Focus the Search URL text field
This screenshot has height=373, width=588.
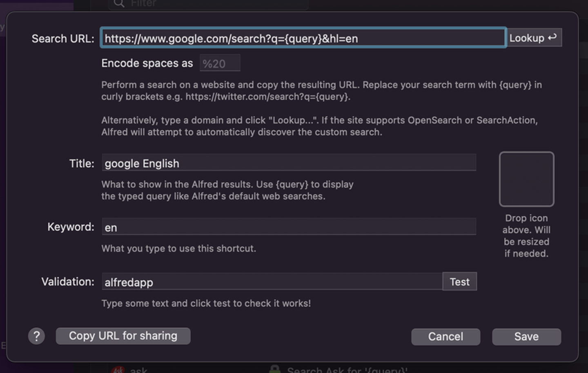303,38
